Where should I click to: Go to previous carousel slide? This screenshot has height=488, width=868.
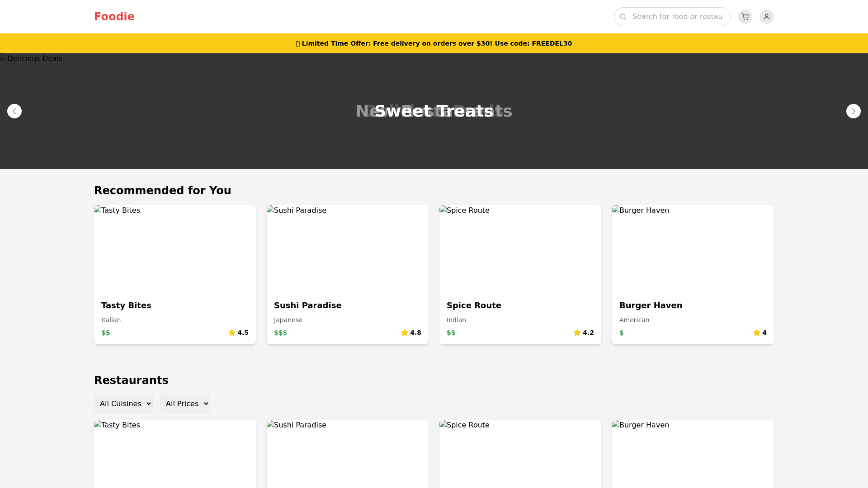(x=14, y=111)
